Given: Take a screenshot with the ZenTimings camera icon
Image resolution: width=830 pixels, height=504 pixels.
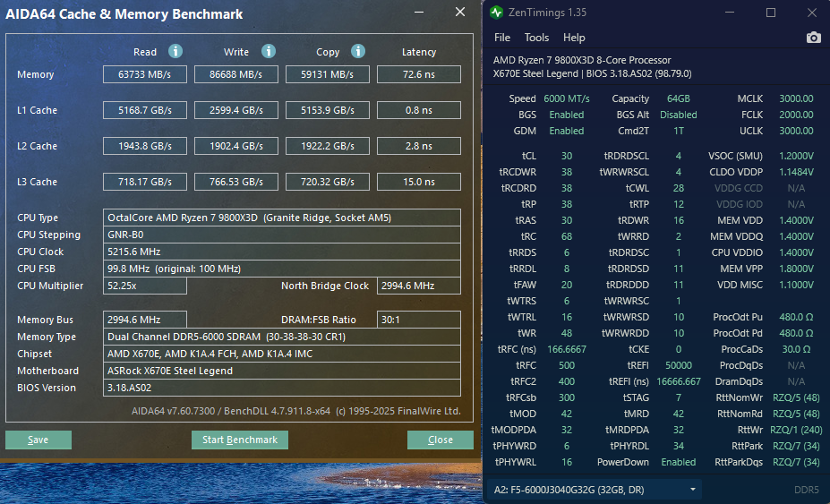Looking at the screenshot, I should click(814, 38).
